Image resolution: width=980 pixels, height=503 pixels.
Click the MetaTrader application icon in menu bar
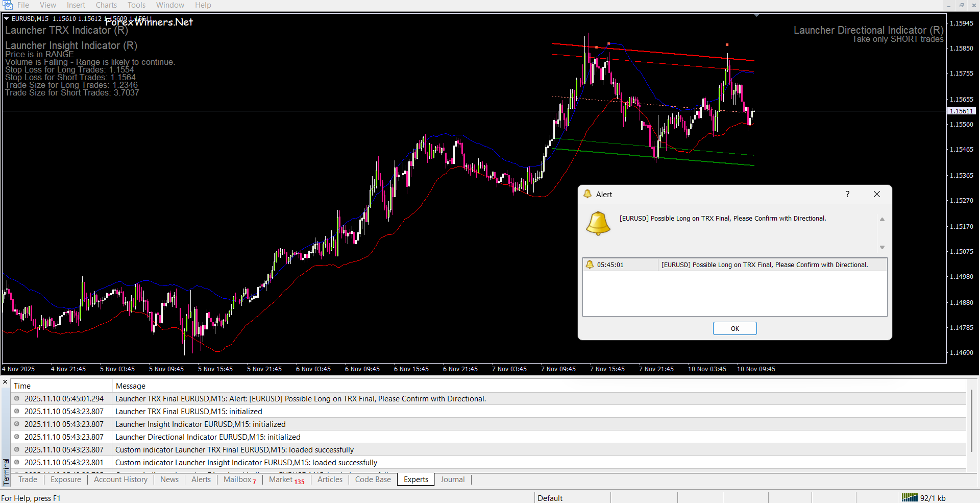click(x=8, y=5)
